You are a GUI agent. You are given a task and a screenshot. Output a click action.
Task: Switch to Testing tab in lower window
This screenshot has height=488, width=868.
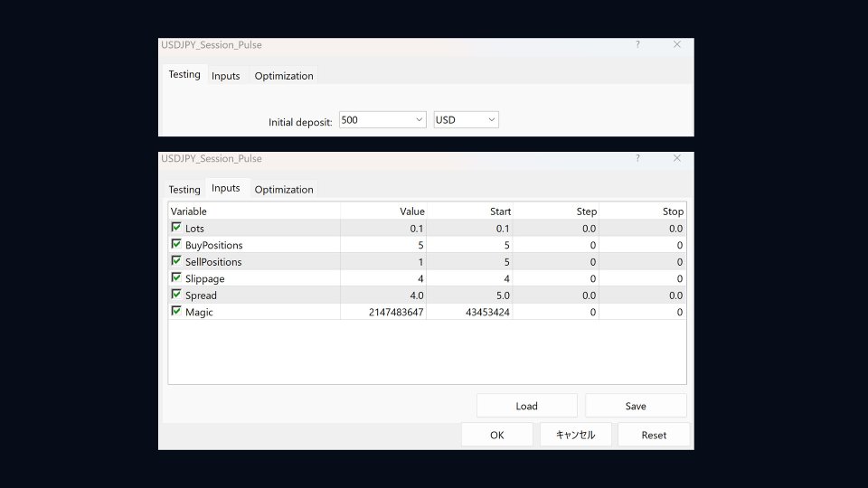pos(184,189)
